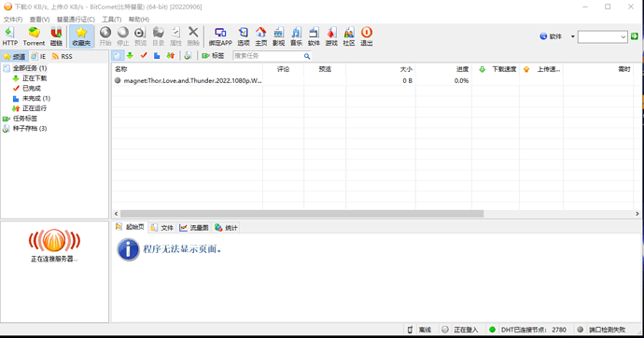
Task: Switch to the RSS sidebar tab
Action: pos(62,56)
